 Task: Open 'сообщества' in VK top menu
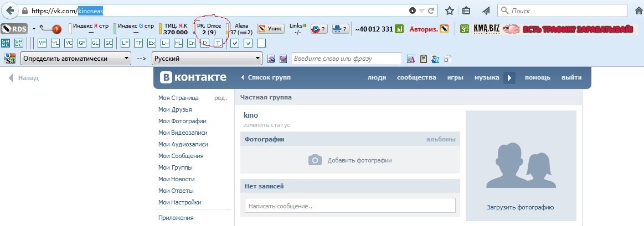tap(416, 77)
